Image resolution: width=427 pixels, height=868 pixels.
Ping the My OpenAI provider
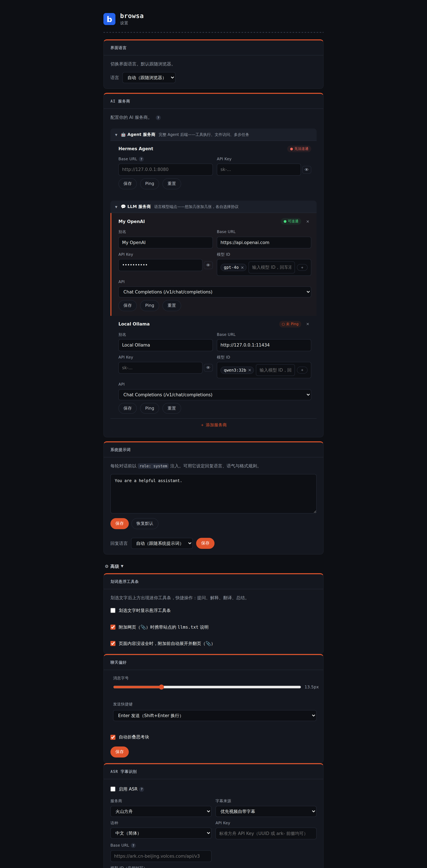coord(149,305)
